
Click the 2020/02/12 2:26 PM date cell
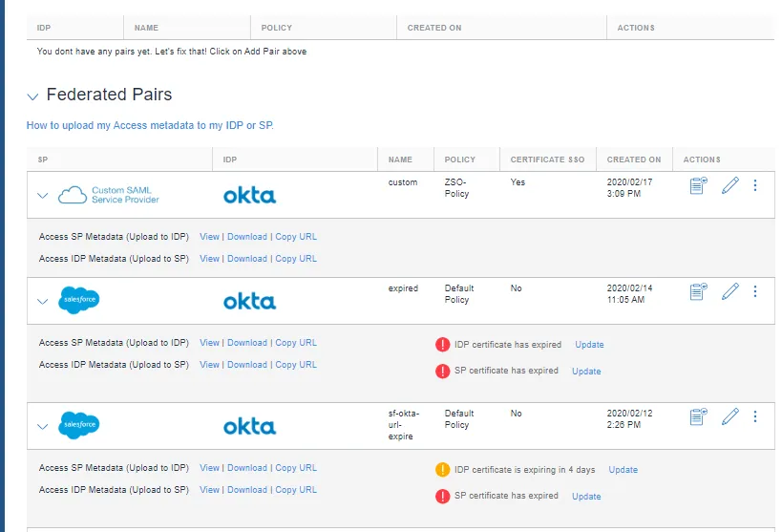coord(629,419)
